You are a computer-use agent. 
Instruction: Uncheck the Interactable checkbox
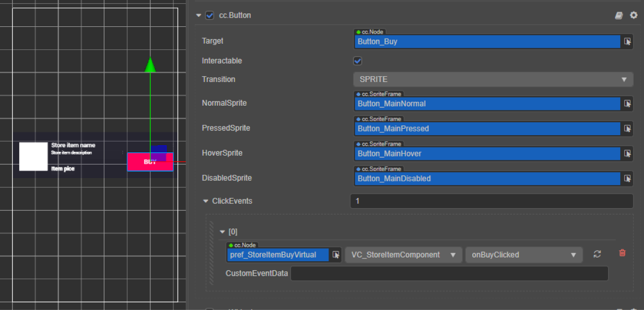pos(357,61)
